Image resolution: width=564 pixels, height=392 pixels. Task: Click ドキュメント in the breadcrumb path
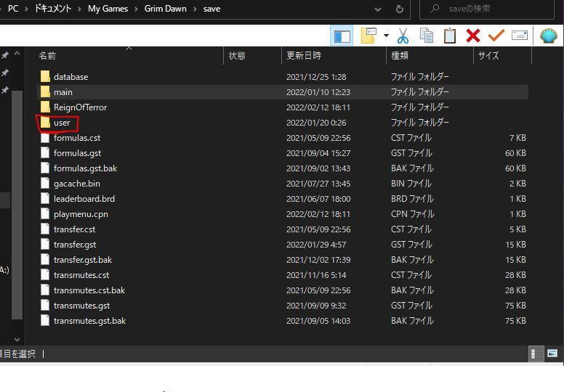[x=52, y=9]
